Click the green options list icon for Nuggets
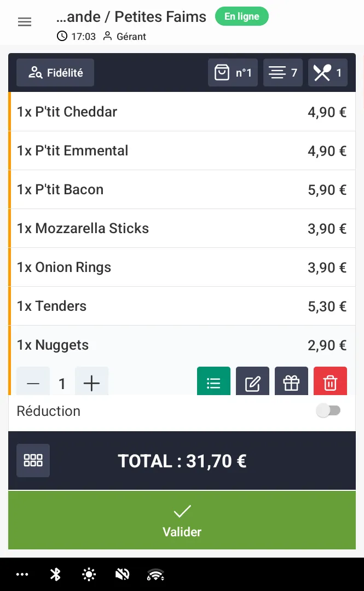Screen dimensions: 364x591 coord(213,383)
